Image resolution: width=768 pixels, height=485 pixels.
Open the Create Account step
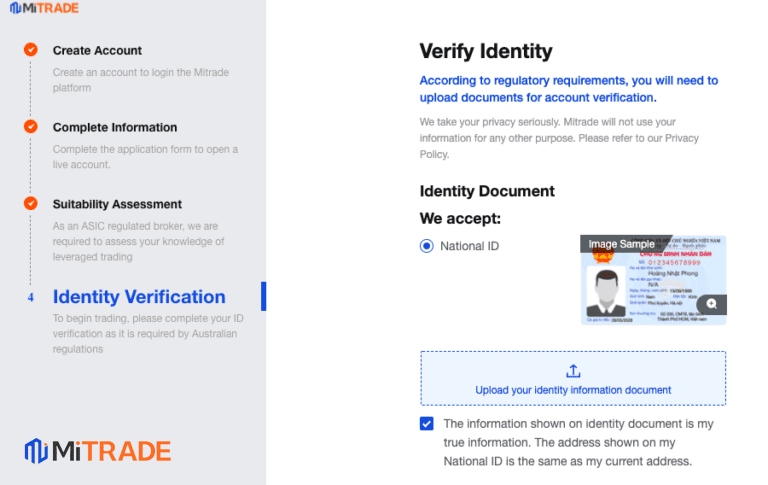[x=97, y=50]
